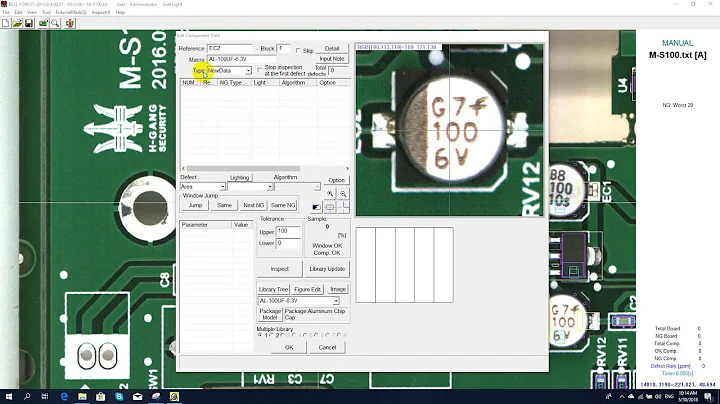Open the Mail app from the taskbar

pos(137,397)
